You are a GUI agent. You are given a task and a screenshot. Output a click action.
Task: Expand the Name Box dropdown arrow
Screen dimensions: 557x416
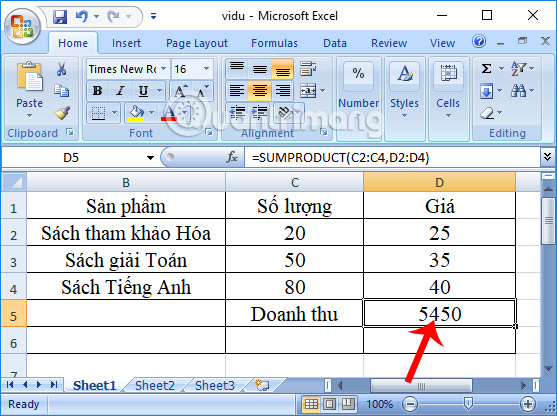150,157
